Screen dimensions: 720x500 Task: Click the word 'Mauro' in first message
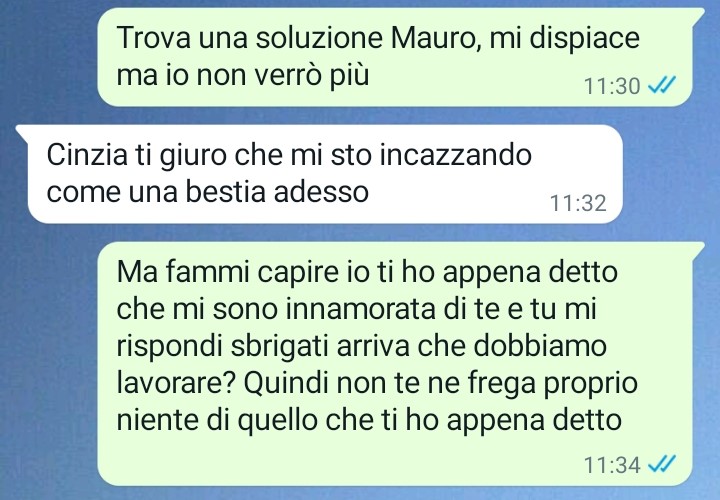pos(435,38)
